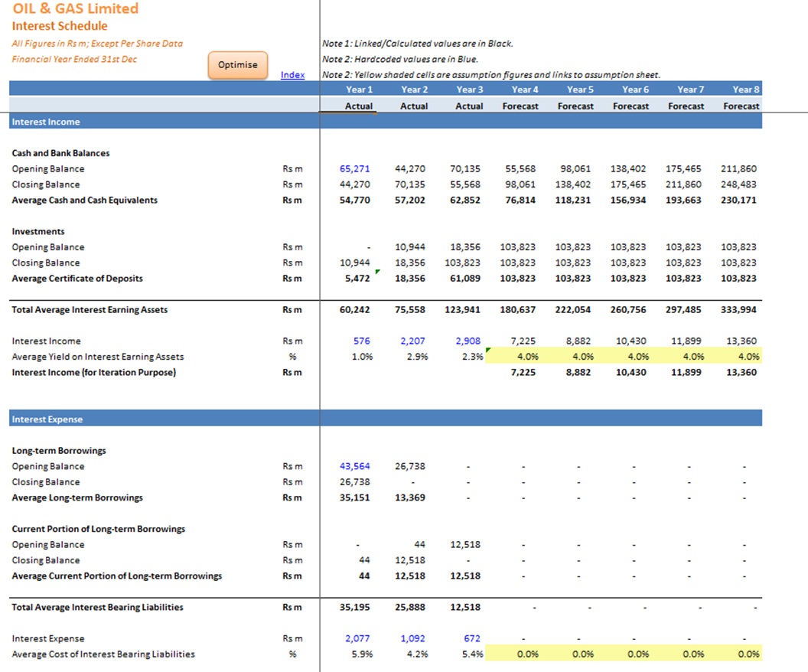Click Year 1 long-term borrowings opening 43,564
The image size is (808, 672).
(354, 466)
